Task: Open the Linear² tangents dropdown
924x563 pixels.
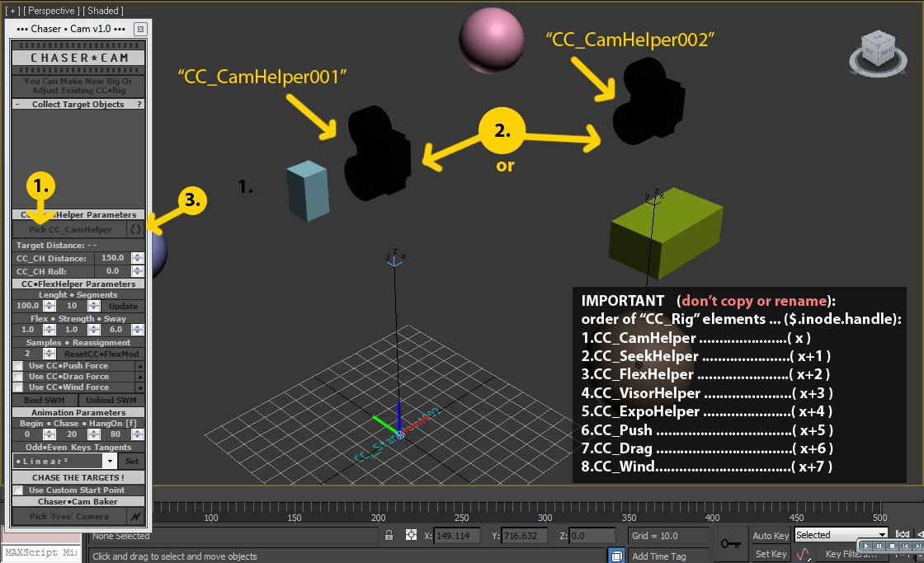Action: pyautogui.click(x=110, y=462)
